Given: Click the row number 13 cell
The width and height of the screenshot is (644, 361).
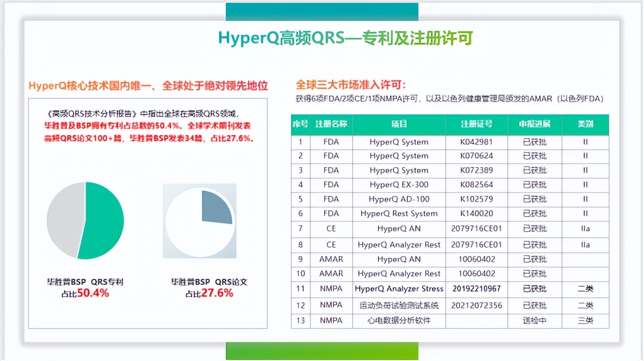Looking at the screenshot, I should [301, 321].
